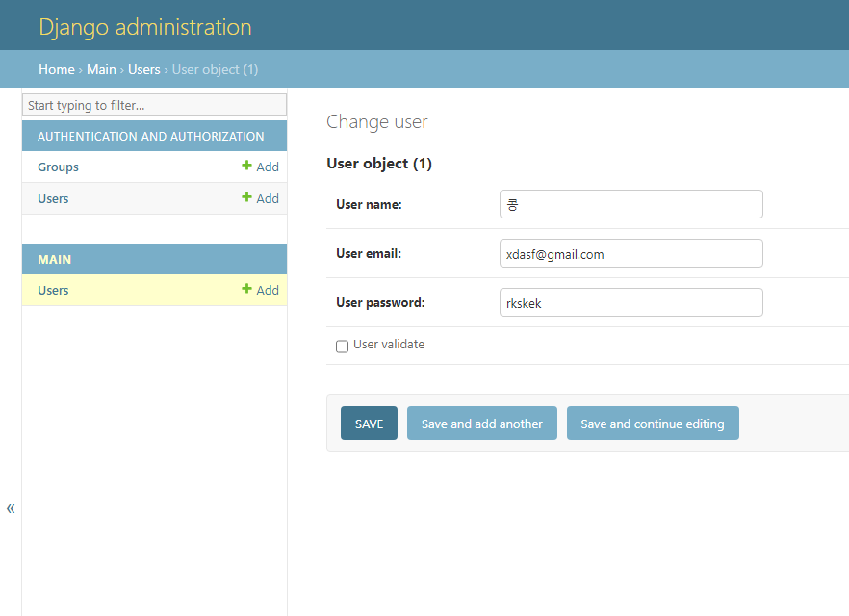The height and width of the screenshot is (616, 849).
Task: Click Save and continue editing
Action: pos(653,423)
